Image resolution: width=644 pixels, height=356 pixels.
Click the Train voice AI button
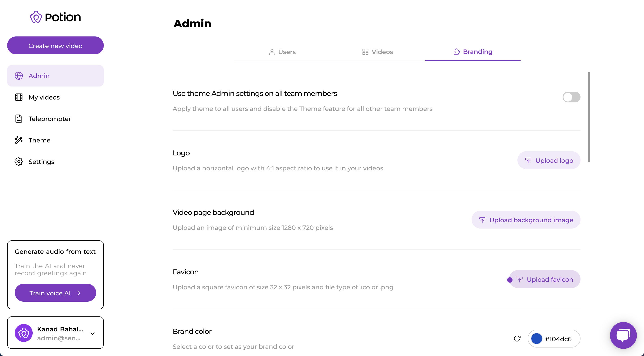click(x=55, y=293)
